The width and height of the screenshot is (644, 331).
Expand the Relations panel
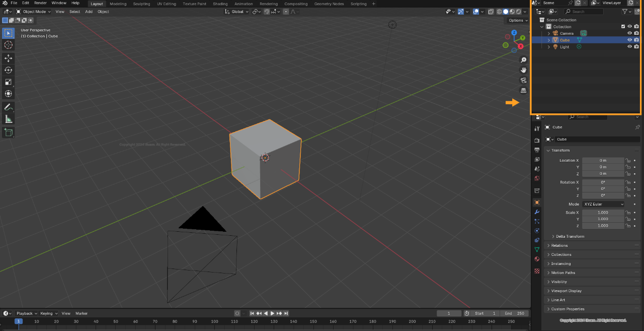click(x=548, y=245)
